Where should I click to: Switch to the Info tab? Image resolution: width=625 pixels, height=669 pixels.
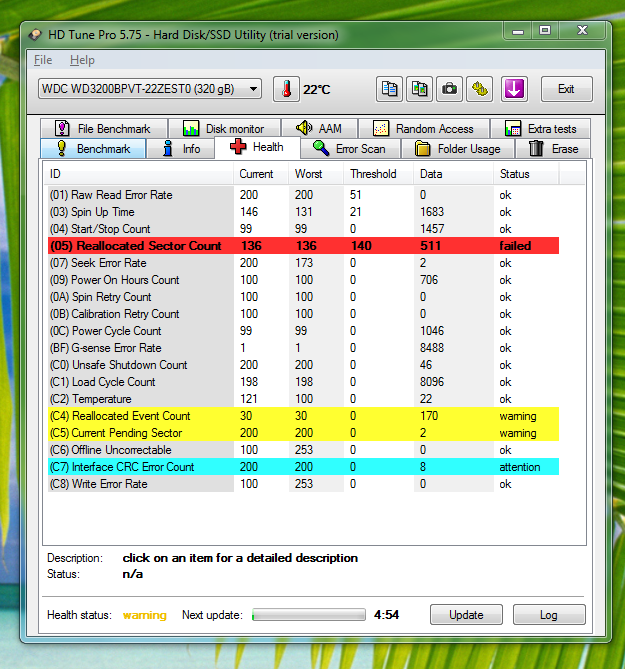point(180,148)
